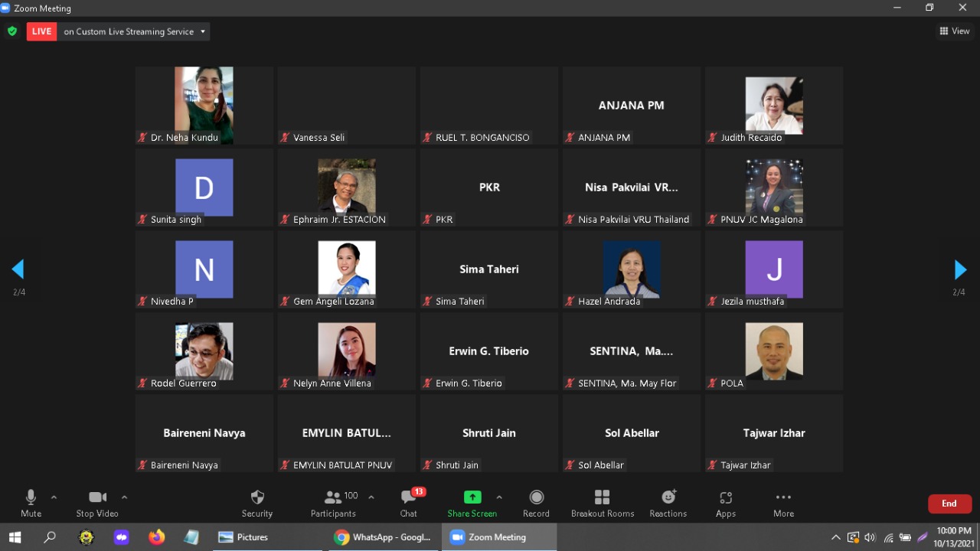
Task: Open volume control in system tray
Action: pyautogui.click(x=870, y=537)
